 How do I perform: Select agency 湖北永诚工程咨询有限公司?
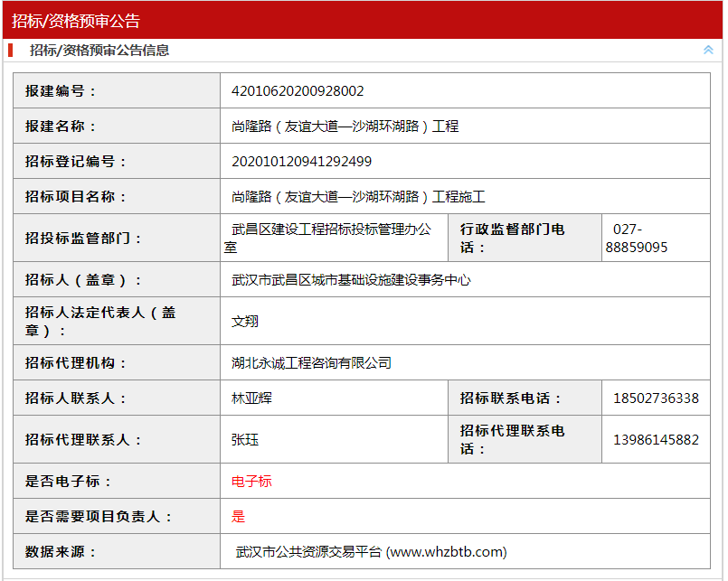click(x=311, y=363)
